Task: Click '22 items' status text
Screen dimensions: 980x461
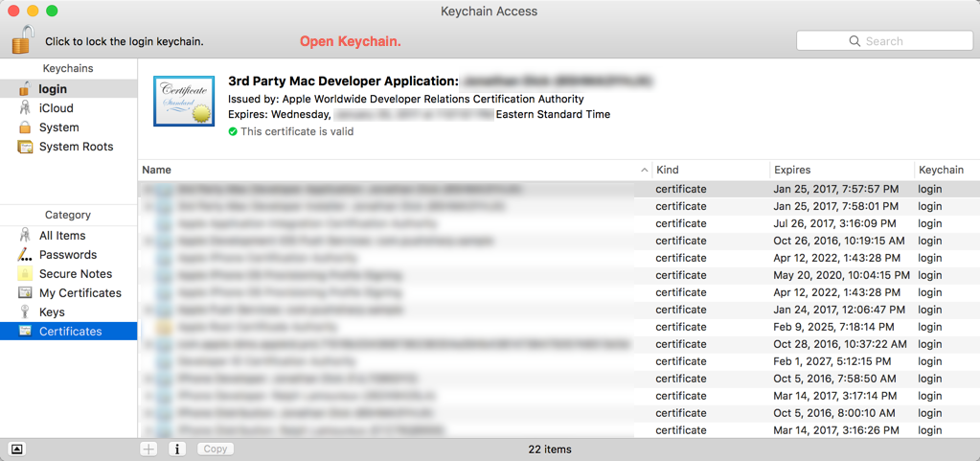Action: pyautogui.click(x=549, y=449)
